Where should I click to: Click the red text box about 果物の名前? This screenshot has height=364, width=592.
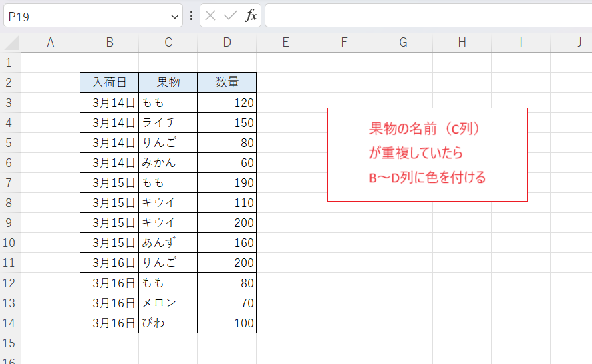coord(428,155)
